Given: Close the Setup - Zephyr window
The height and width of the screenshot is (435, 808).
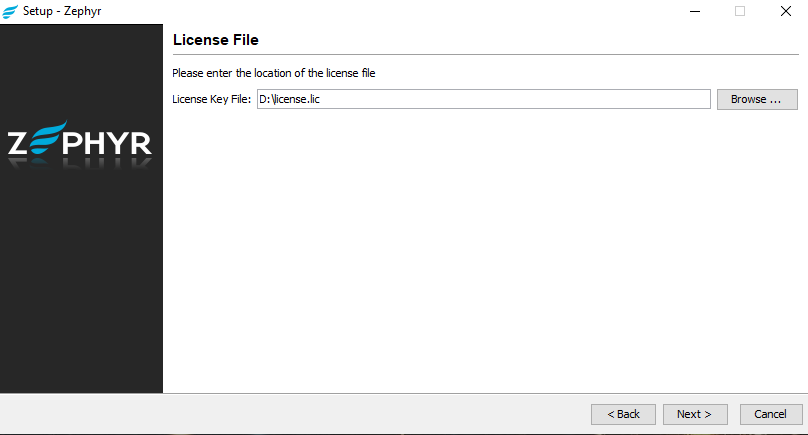Looking at the screenshot, I should pos(786,11).
